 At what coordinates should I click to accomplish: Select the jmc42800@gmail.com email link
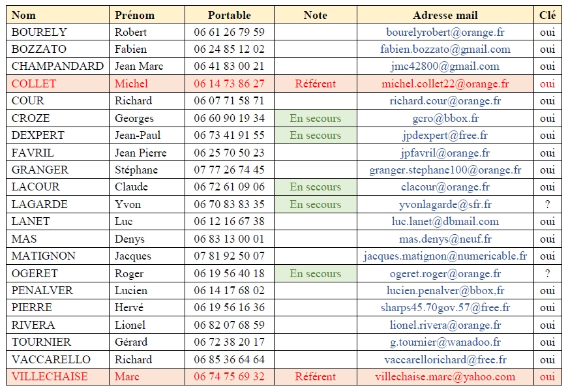(x=445, y=67)
